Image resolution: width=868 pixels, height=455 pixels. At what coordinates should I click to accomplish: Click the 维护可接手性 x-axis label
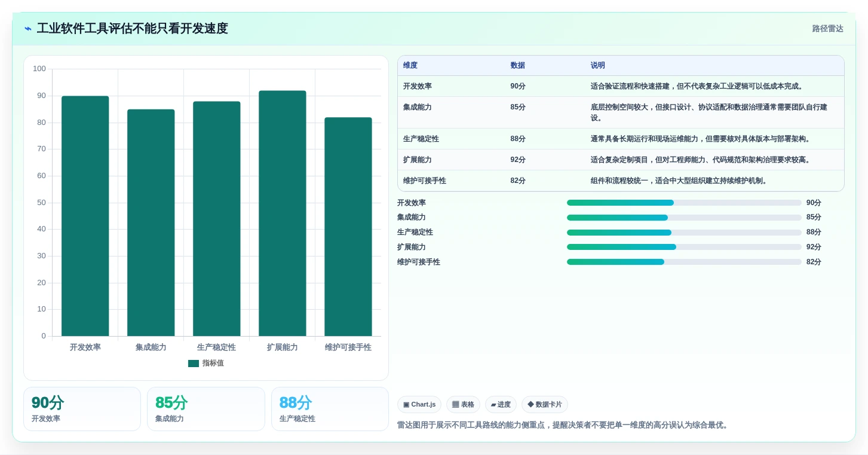(348, 347)
